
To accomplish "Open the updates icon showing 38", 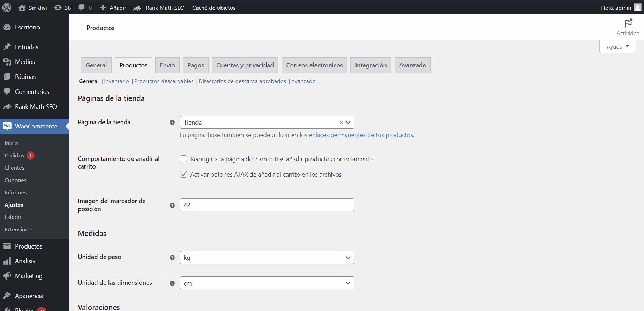I will pos(58,8).
